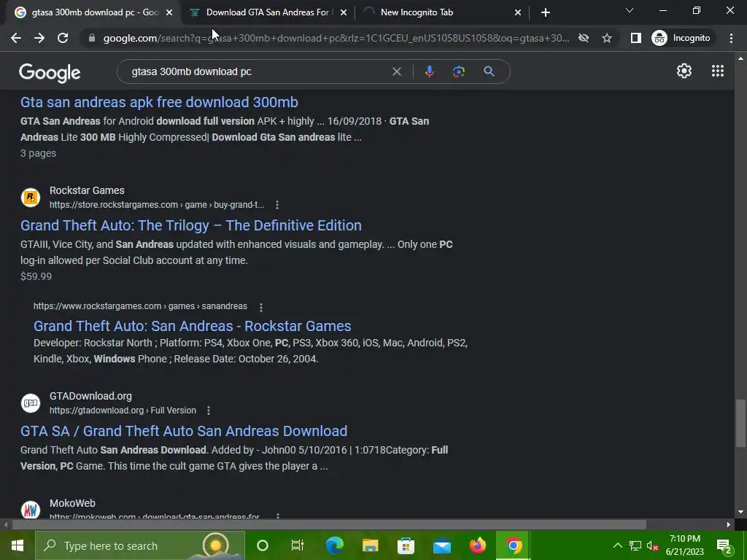The width and height of the screenshot is (747, 560).
Task: Close the Download GTA San Andreas tab
Action: 344,12
